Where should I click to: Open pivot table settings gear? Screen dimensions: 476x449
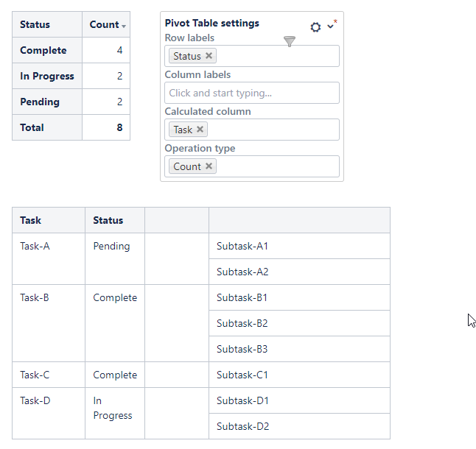tap(315, 27)
